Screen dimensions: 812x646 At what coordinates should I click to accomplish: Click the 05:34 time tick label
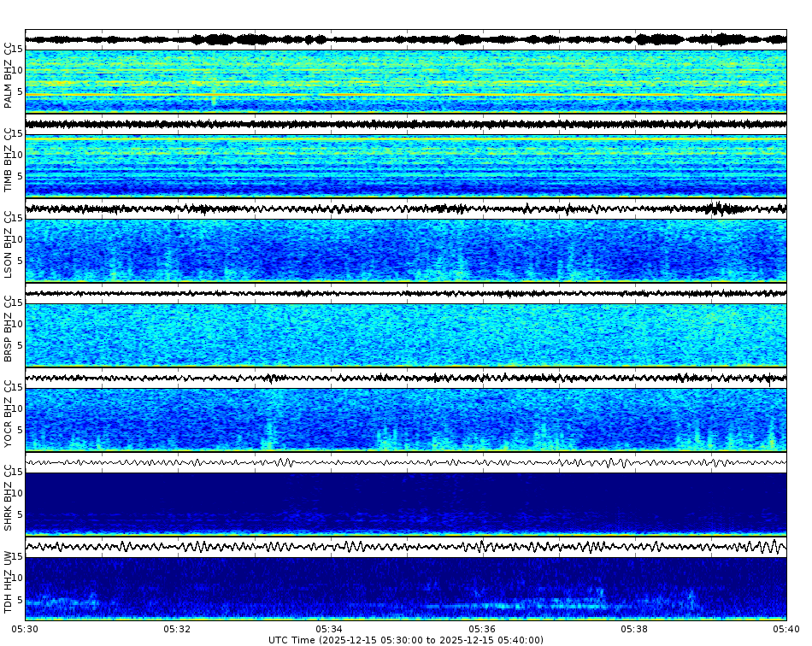329,627
